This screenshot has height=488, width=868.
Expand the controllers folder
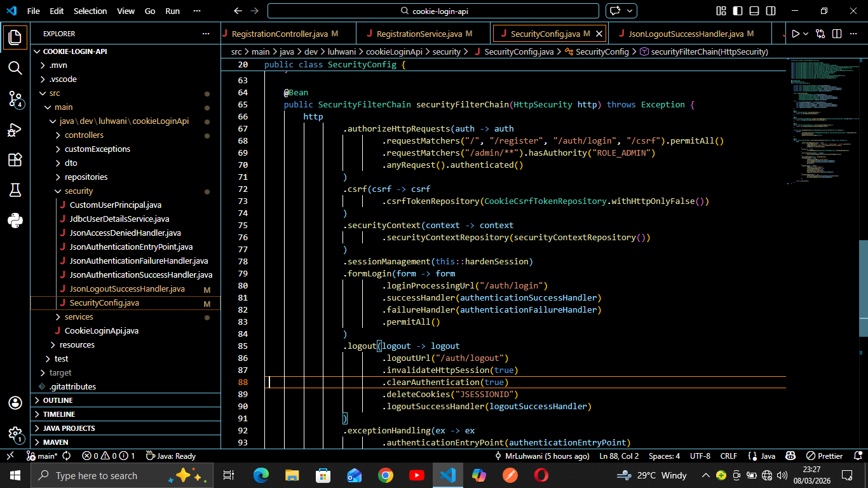tap(84, 135)
